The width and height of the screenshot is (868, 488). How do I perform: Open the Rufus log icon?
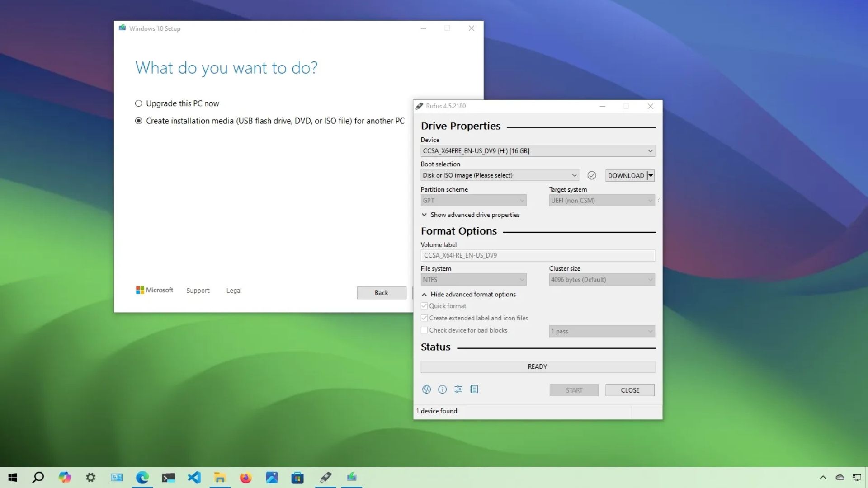coord(474,389)
